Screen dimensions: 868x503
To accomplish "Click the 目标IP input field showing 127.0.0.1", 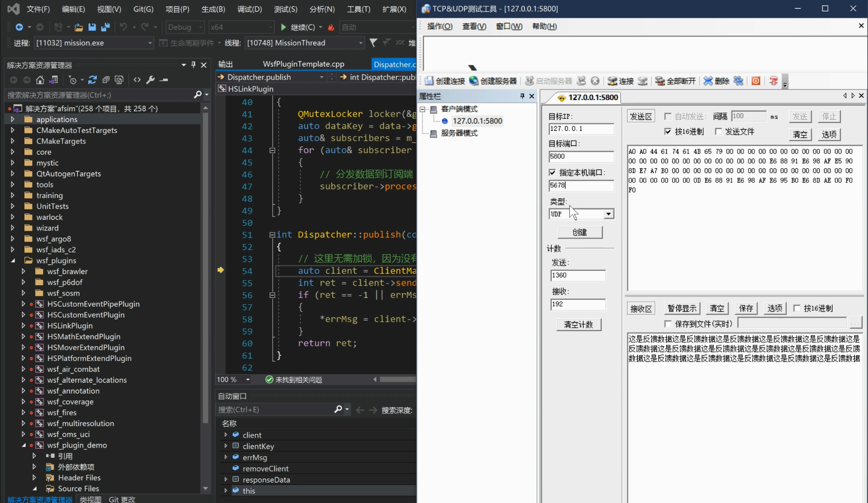I will pyautogui.click(x=581, y=129).
